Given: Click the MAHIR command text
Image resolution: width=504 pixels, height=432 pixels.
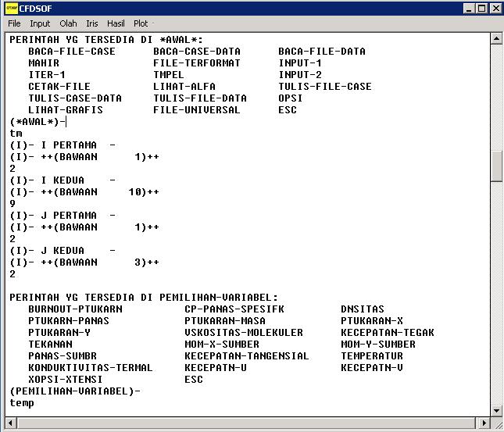Looking at the screenshot, I should pos(44,63).
